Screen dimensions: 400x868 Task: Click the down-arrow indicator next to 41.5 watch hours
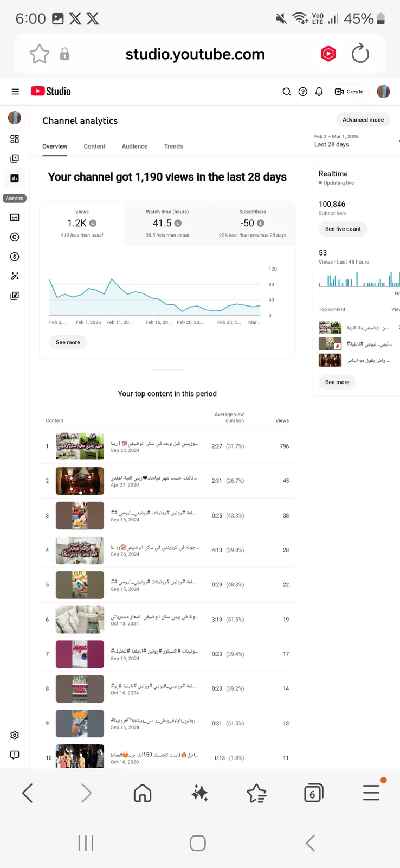click(178, 223)
